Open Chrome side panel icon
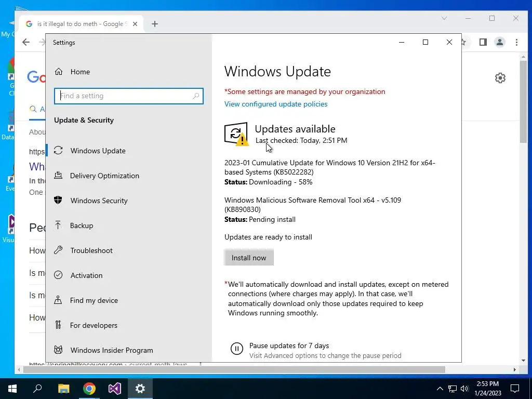 [483, 42]
